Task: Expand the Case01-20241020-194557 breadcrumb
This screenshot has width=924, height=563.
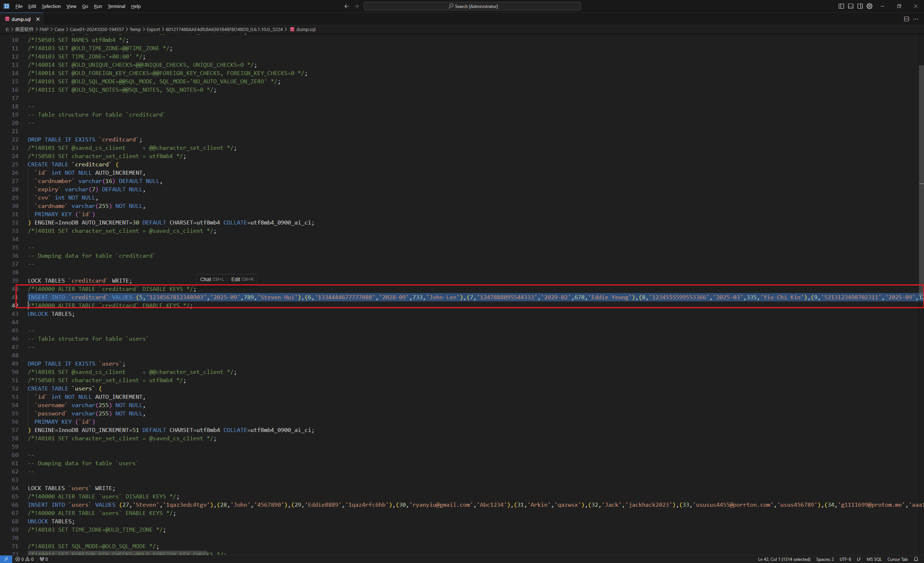Action: click(97, 29)
